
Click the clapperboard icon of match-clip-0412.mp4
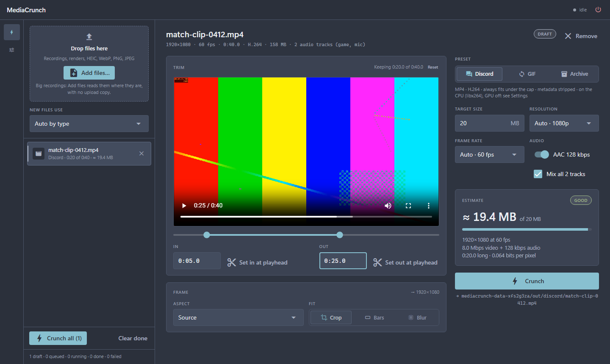coord(39,154)
